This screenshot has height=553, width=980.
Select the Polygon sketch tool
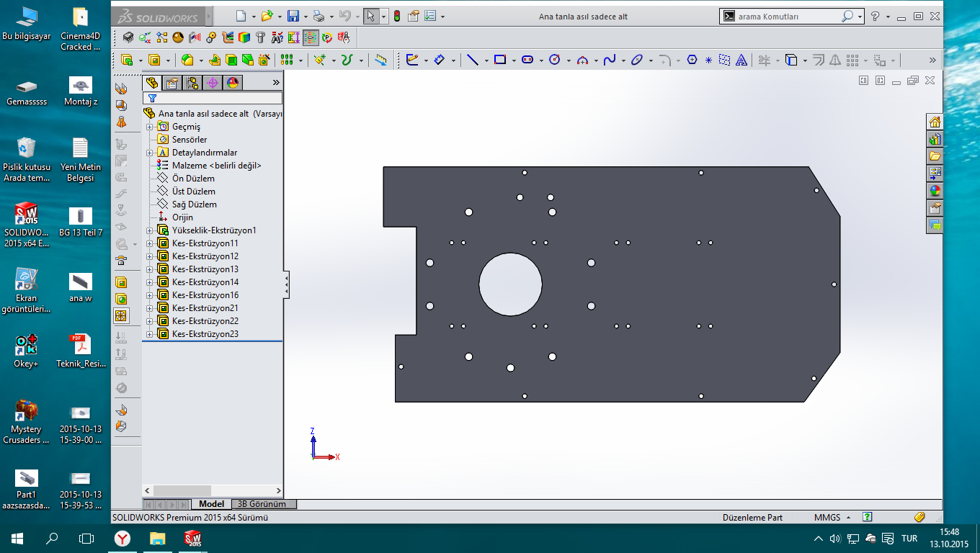point(692,60)
